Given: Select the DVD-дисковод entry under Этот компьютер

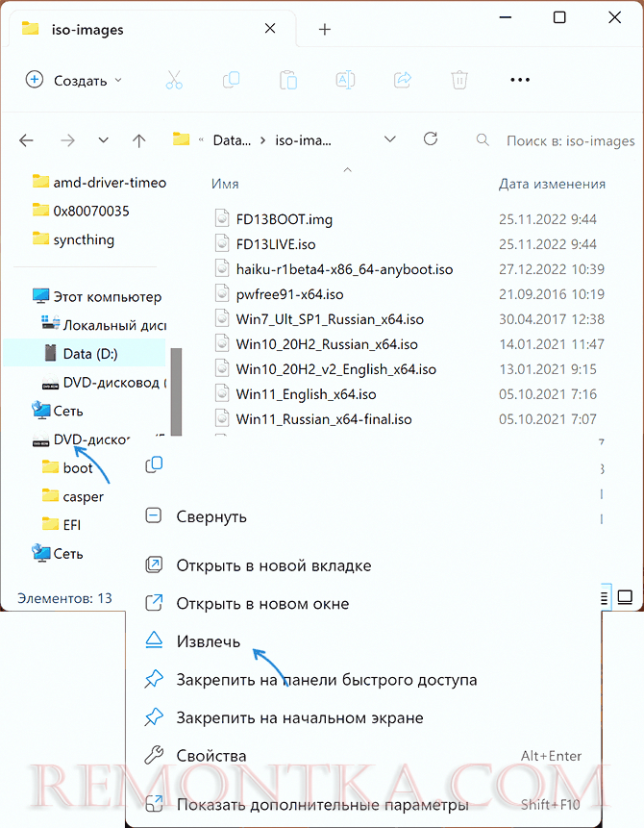Looking at the screenshot, I should point(104,382).
